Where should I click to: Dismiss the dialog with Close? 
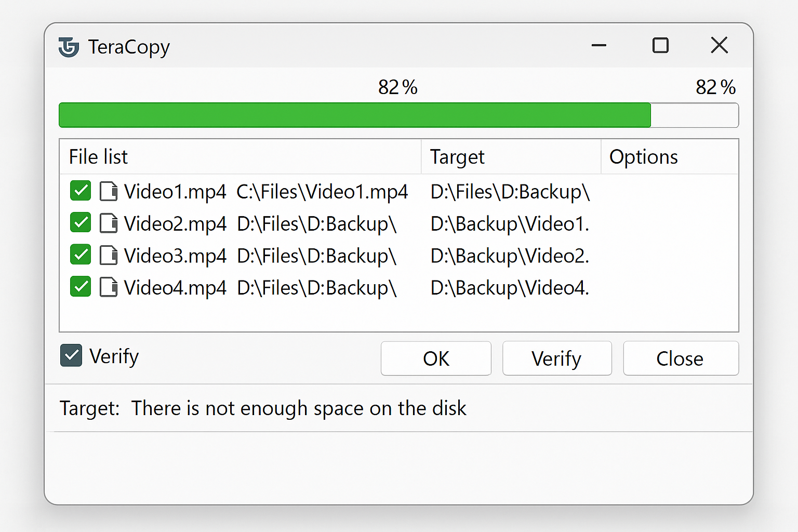coord(681,358)
